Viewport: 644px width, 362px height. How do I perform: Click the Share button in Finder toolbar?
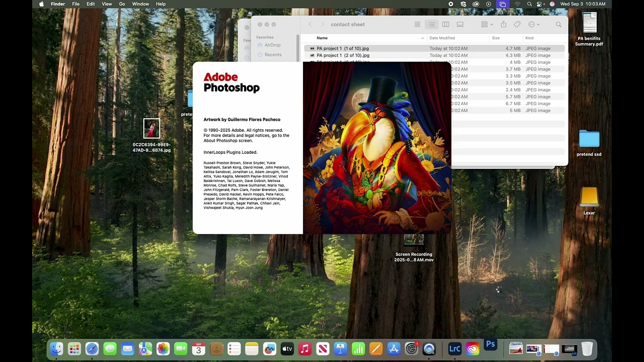click(503, 25)
